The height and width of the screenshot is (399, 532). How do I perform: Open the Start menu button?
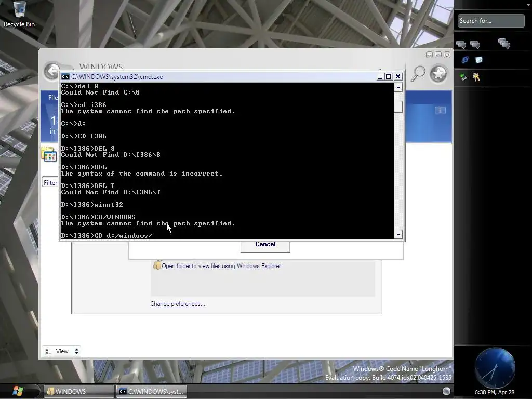pos(18,391)
